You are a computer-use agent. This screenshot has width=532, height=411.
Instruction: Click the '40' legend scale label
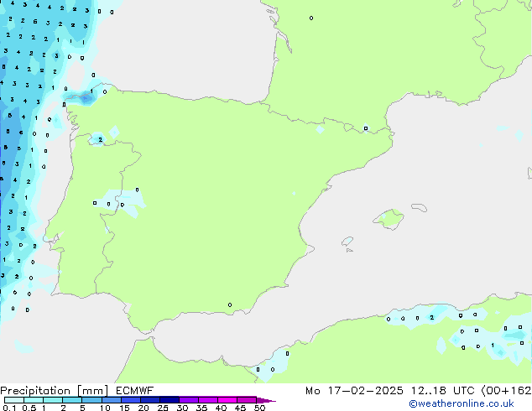[221, 408]
